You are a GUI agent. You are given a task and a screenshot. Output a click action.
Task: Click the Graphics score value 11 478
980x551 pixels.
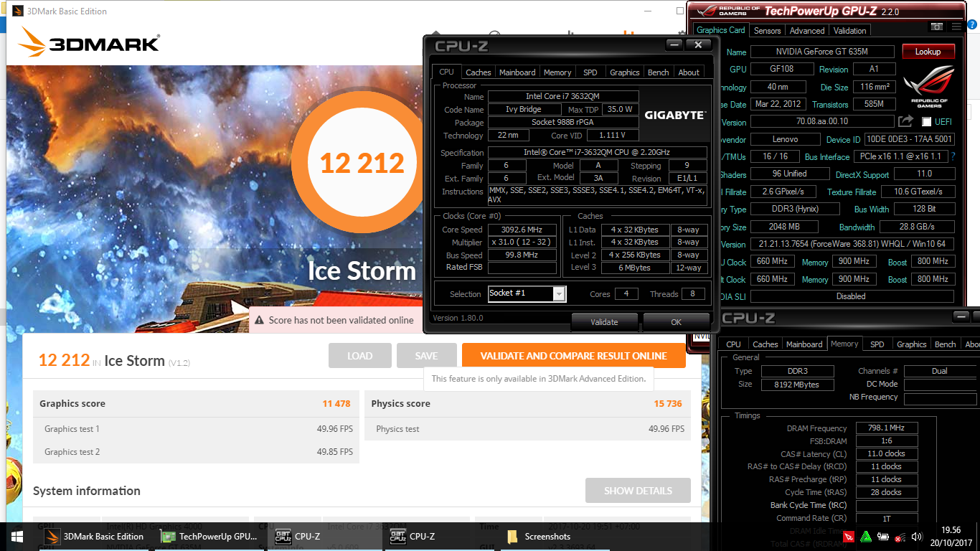336,404
